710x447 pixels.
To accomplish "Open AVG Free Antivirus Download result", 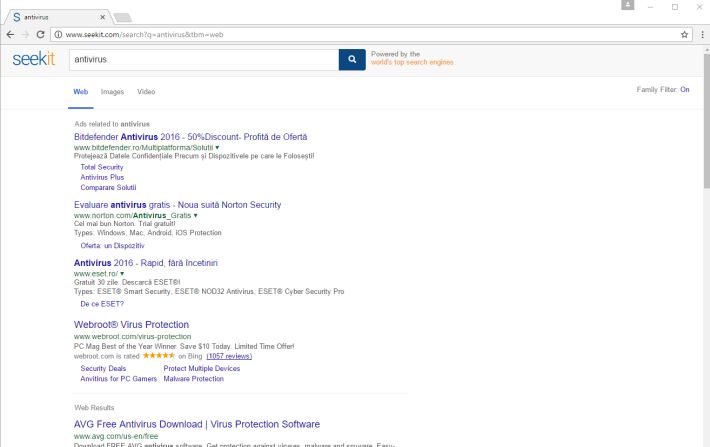I will pyautogui.click(x=197, y=424).
